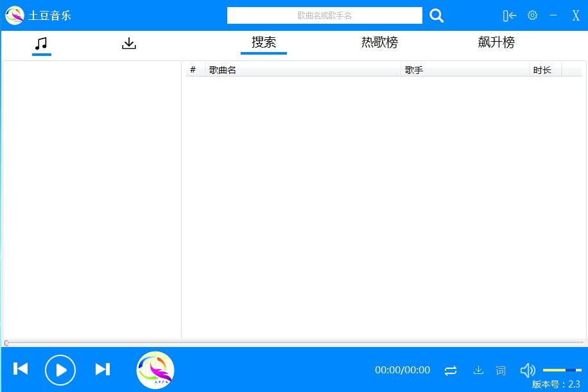Click the download icon in playback bar

tap(478, 370)
